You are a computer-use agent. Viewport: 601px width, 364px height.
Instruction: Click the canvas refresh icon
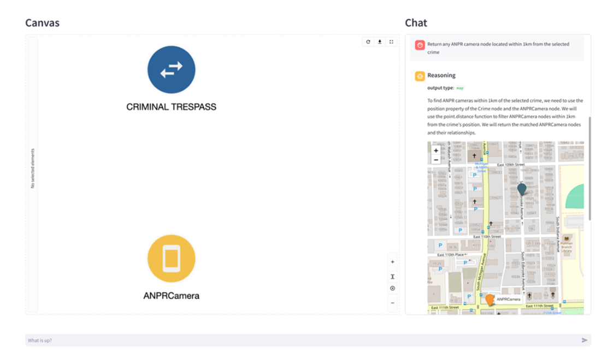pyautogui.click(x=368, y=42)
